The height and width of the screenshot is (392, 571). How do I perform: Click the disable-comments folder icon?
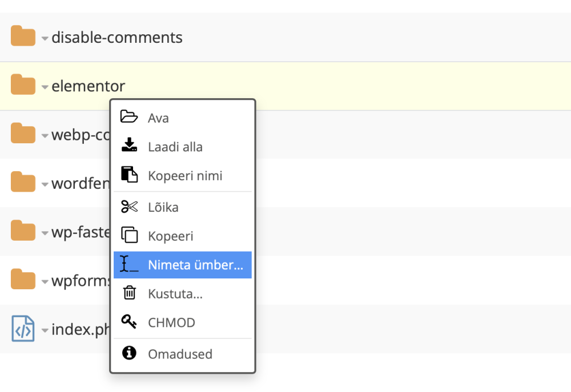click(23, 37)
